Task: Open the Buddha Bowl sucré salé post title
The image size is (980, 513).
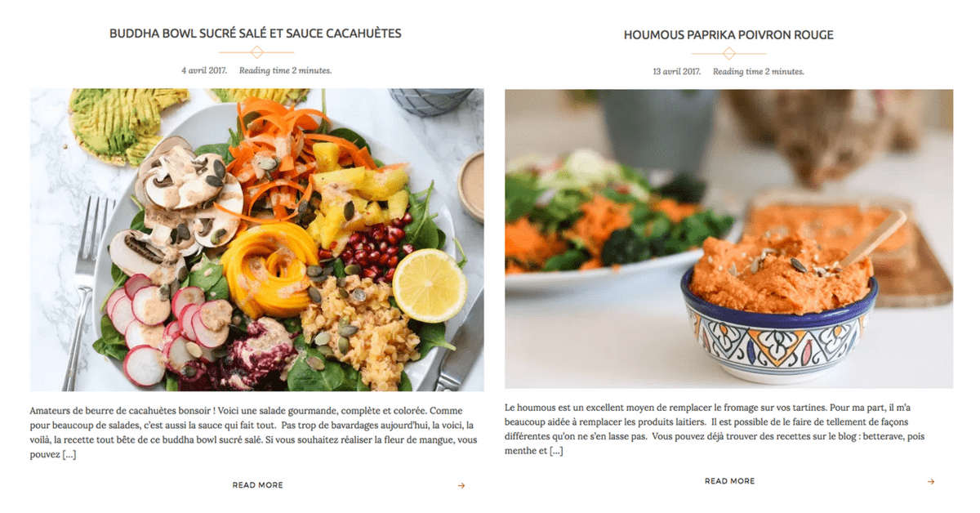Action: 256,33
